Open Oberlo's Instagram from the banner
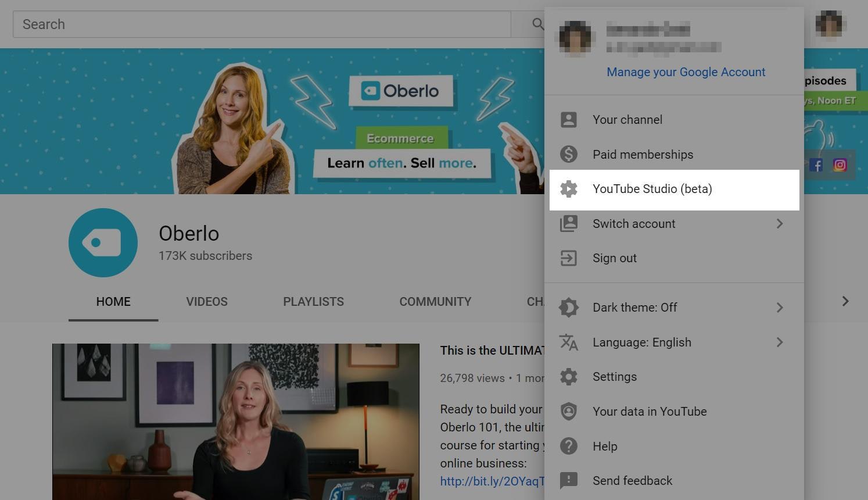Screen dimensions: 868x500 [x=840, y=165]
